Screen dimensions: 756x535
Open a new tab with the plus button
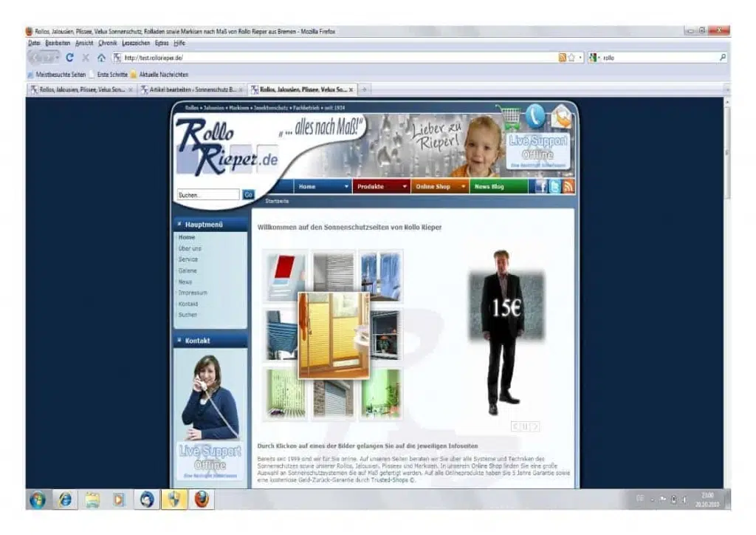point(365,89)
